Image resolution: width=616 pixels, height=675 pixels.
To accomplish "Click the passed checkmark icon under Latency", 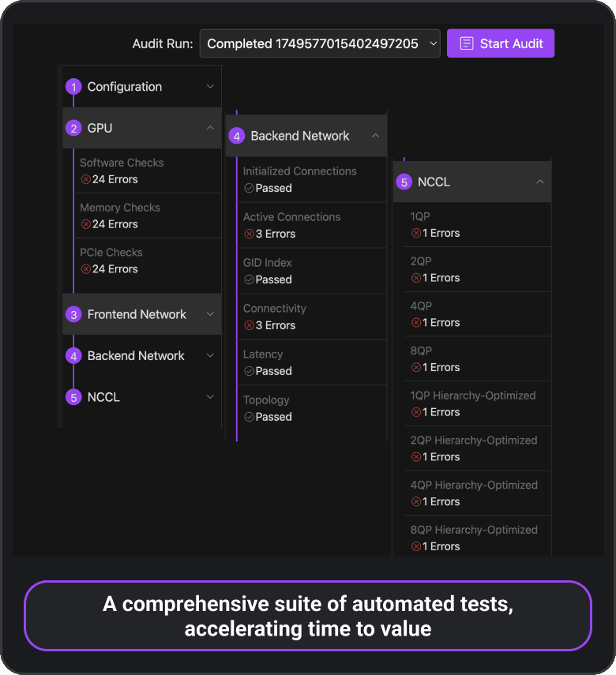I will coord(249,371).
